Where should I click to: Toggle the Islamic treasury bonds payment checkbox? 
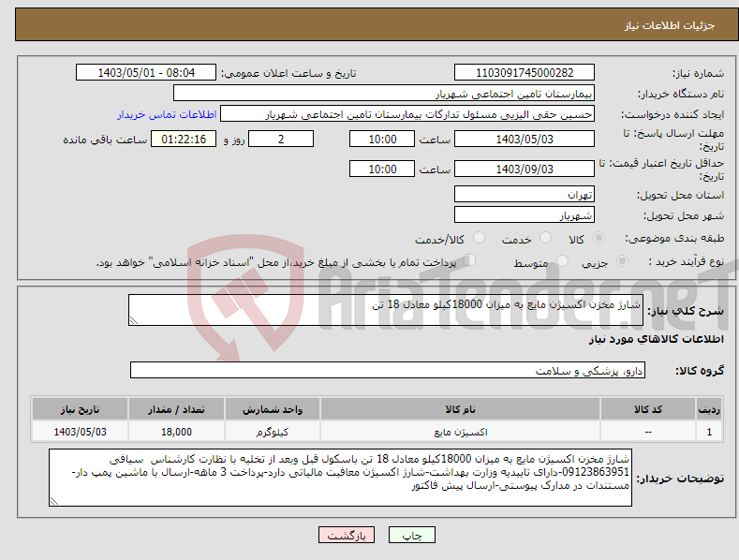(x=469, y=259)
